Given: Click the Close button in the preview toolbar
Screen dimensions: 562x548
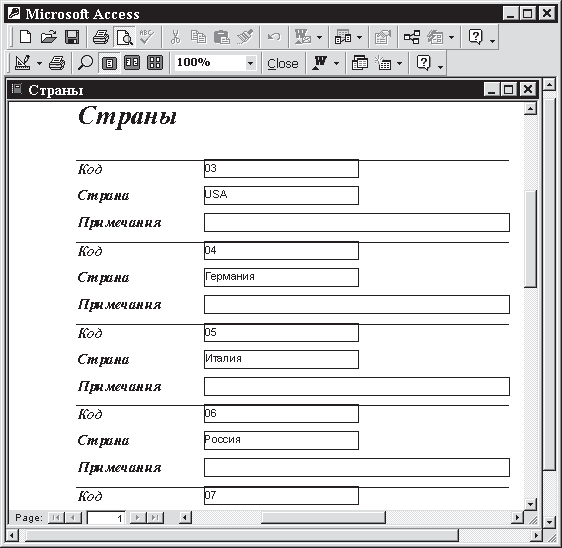Looking at the screenshot, I should pyautogui.click(x=283, y=63).
